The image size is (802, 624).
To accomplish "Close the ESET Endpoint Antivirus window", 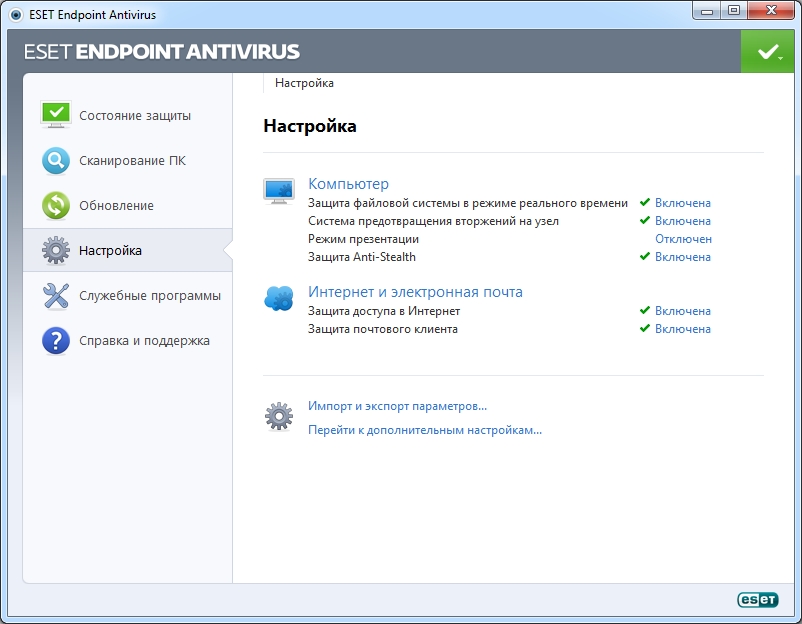I will pos(771,10).
